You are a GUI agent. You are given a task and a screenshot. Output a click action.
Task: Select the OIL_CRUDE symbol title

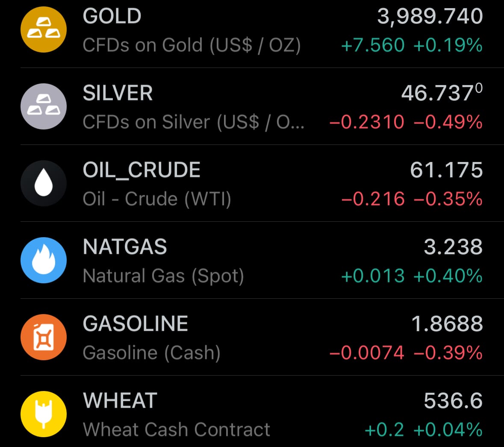[x=141, y=170]
